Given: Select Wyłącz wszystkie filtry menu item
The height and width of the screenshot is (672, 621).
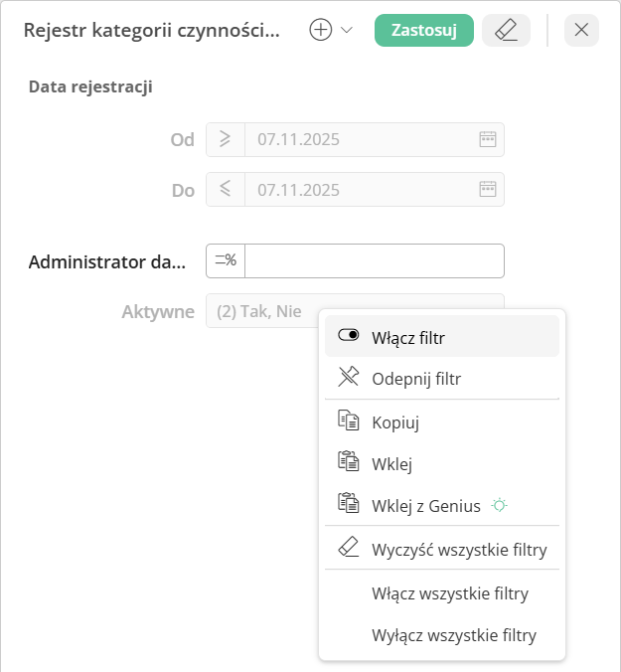Looking at the screenshot, I should coord(453,635).
